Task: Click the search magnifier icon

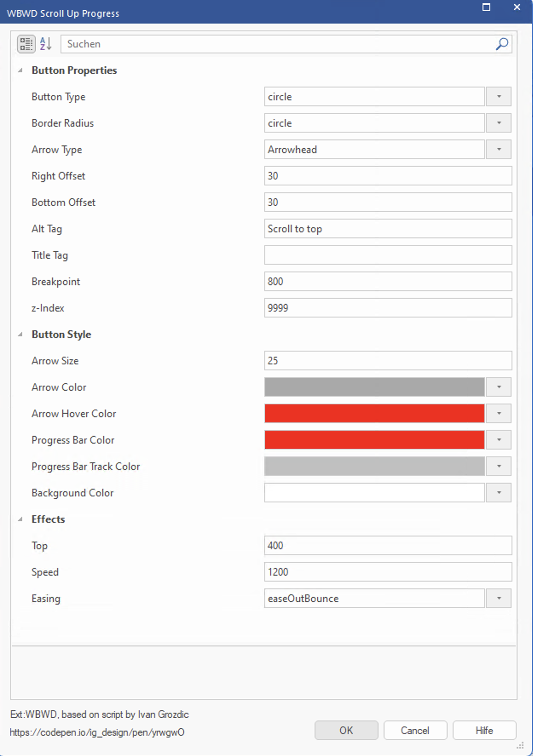Action: 502,44
